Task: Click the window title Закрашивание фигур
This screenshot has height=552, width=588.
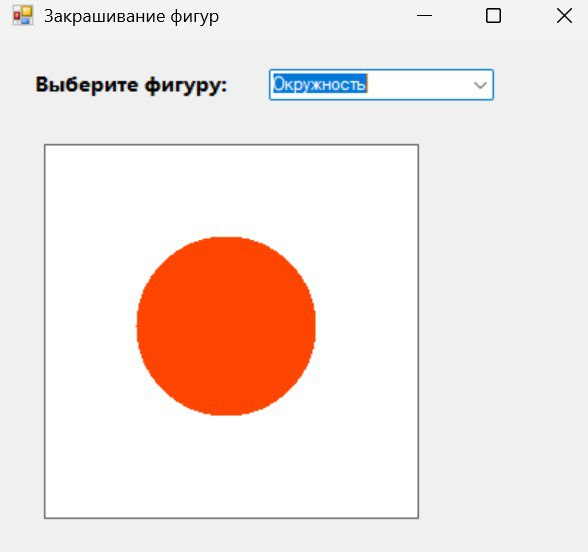Action: [131, 16]
